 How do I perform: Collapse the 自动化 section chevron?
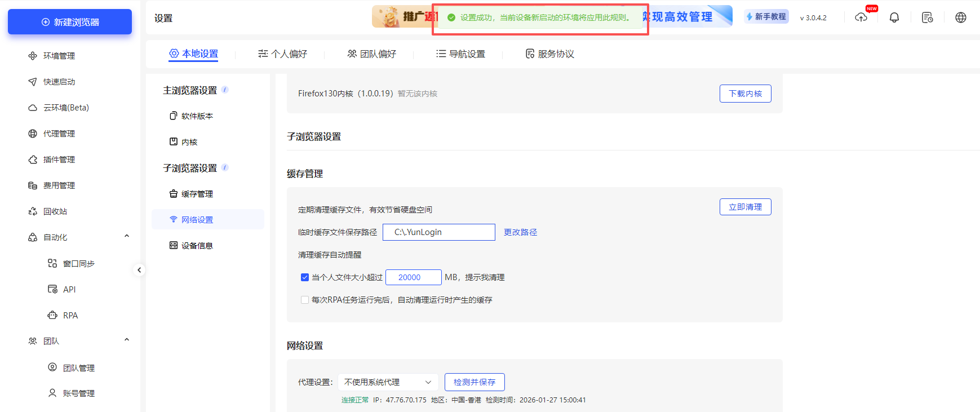127,236
